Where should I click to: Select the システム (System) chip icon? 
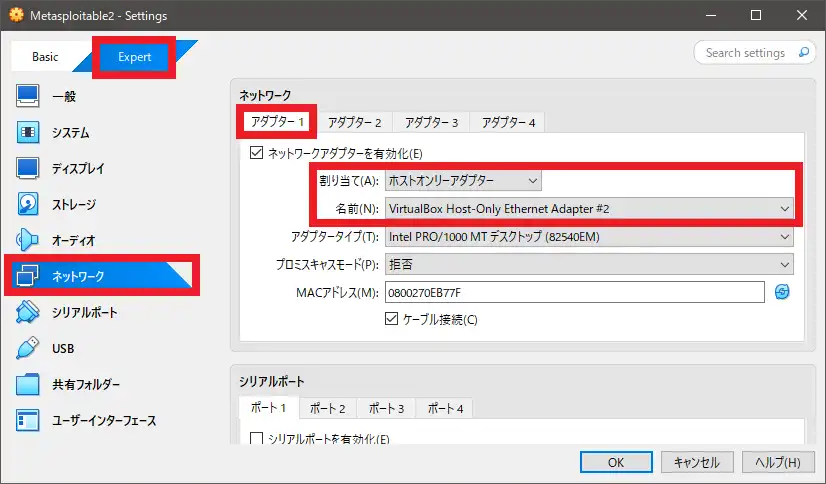(x=28, y=133)
